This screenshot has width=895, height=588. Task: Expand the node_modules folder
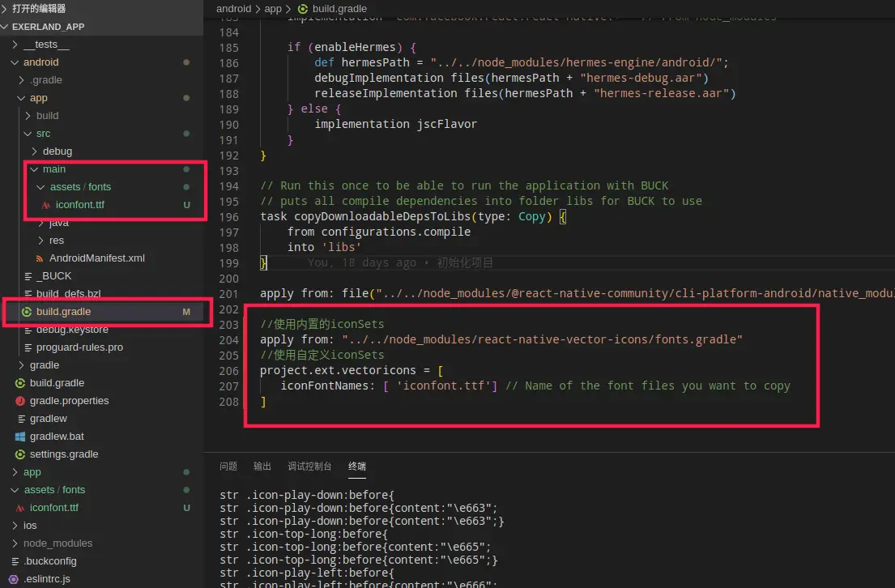coord(58,543)
